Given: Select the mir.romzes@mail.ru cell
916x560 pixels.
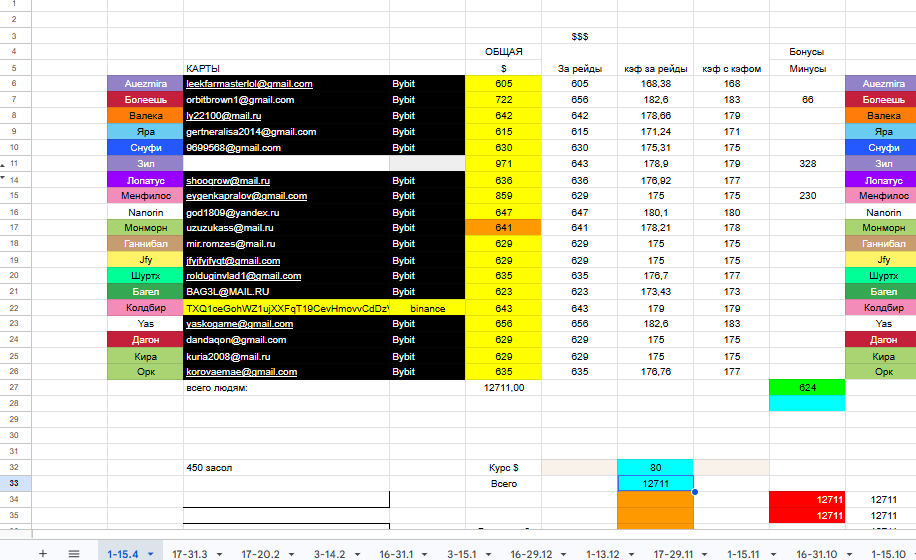Looking at the screenshot, I should (x=286, y=244).
